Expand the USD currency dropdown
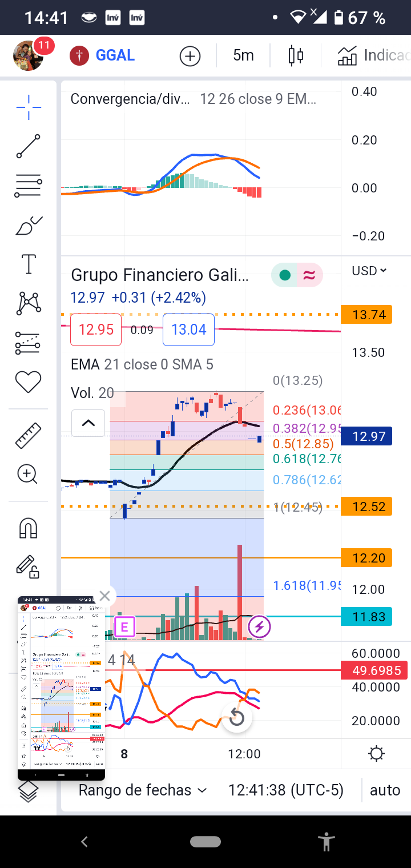Image resolution: width=411 pixels, height=868 pixels. pos(369,271)
